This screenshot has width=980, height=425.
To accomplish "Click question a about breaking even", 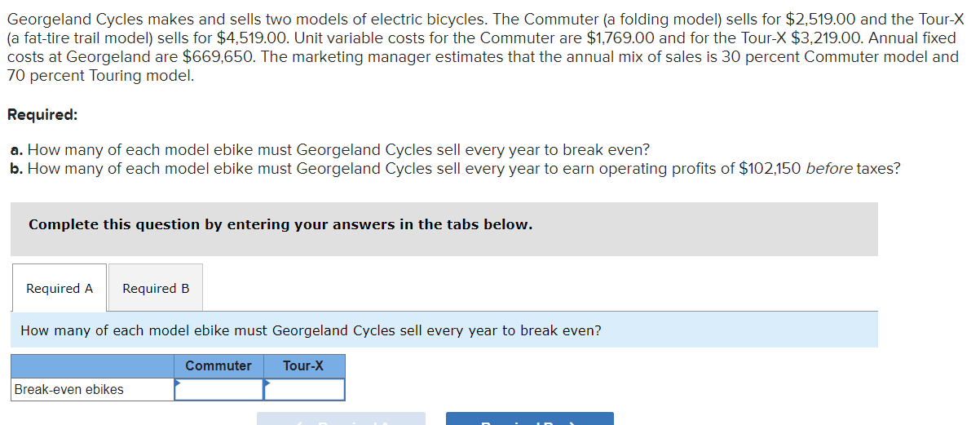I will pyautogui.click(x=329, y=150).
